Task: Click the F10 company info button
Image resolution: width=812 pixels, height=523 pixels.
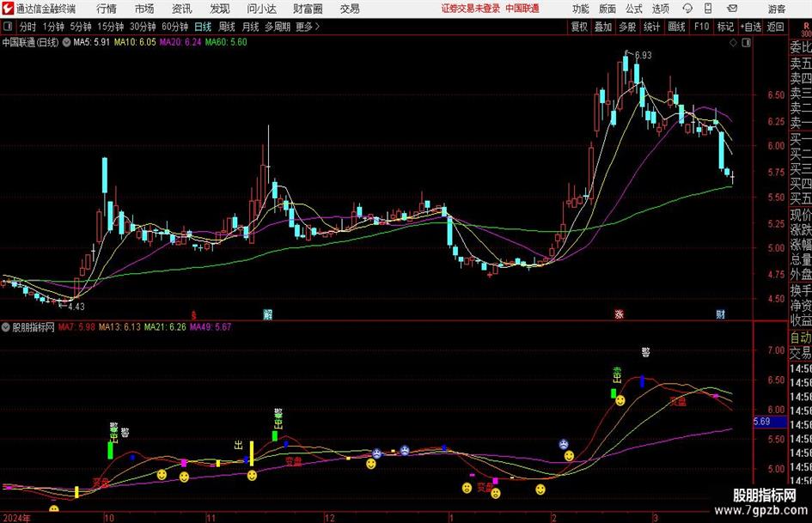Action: (x=701, y=27)
